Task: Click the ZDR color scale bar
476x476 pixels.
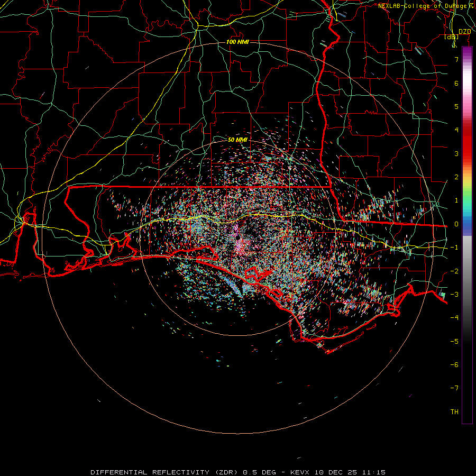Action: pyautogui.click(x=467, y=235)
